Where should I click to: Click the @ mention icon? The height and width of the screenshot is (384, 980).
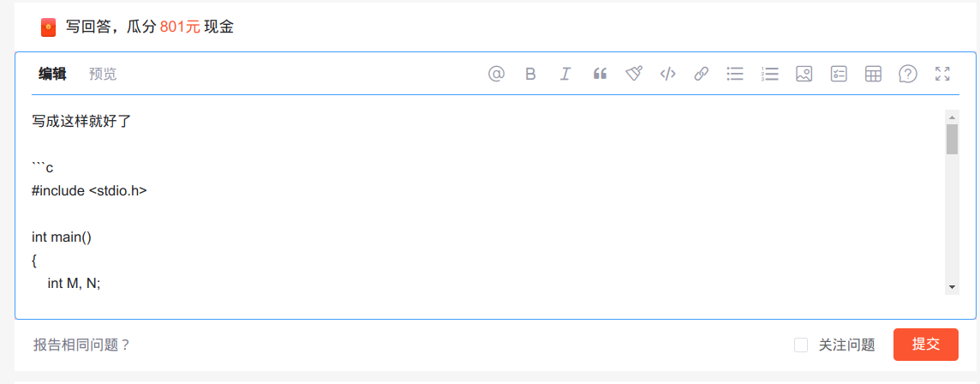[x=496, y=74]
